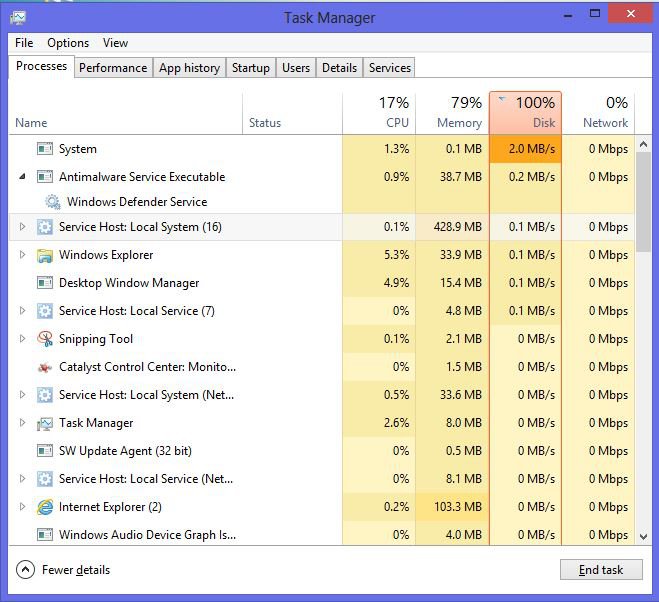The image size is (659, 602).
Task: Click the Windows Audio Device Graph icon
Action: click(x=45, y=535)
